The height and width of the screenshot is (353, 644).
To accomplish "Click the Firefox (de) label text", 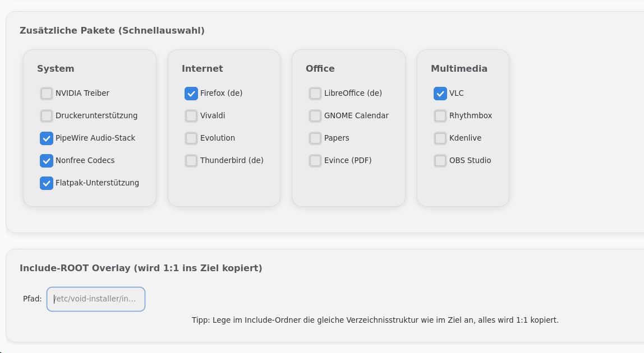I will tap(221, 93).
